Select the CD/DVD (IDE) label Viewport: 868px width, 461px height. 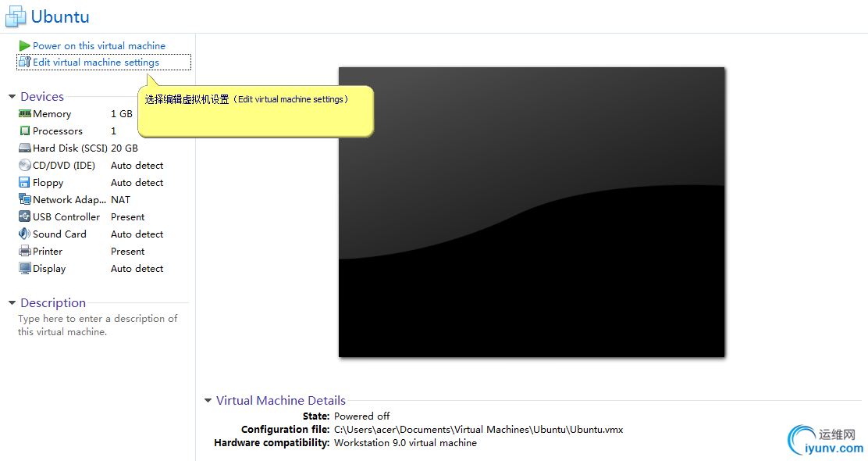click(x=64, y=166)
